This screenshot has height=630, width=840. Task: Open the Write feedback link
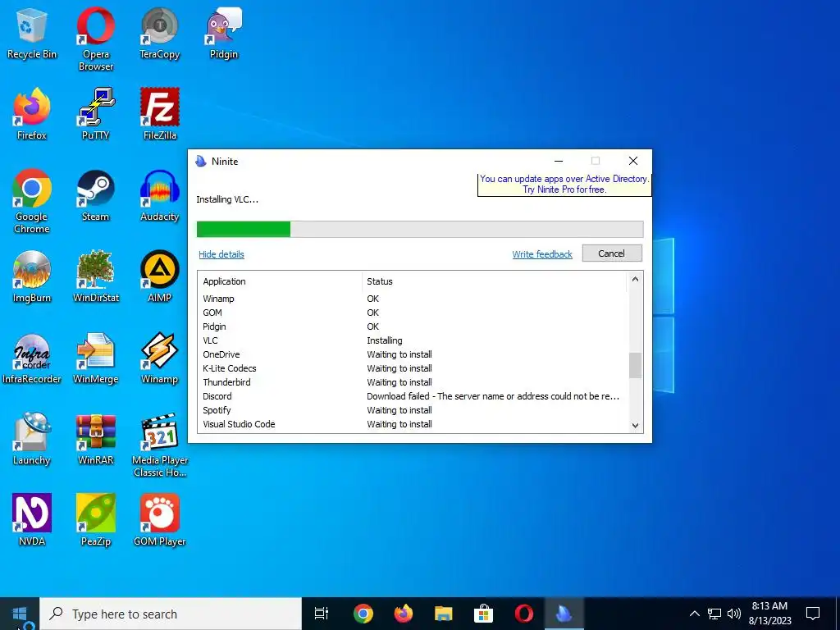[542, 254]
